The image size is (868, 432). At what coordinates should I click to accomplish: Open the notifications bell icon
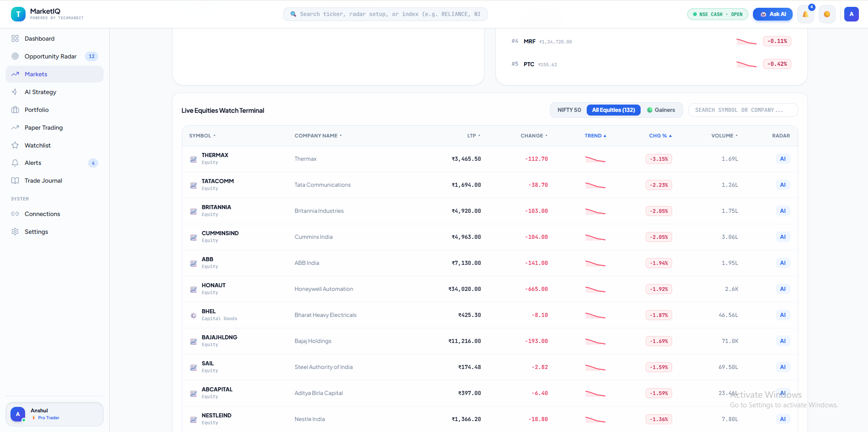pos(805,14)
